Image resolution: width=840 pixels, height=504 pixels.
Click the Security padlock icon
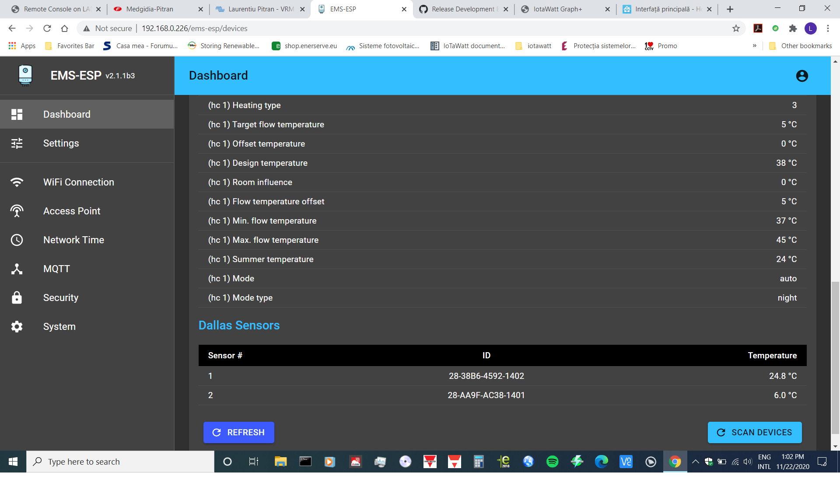tap(17, 297)
